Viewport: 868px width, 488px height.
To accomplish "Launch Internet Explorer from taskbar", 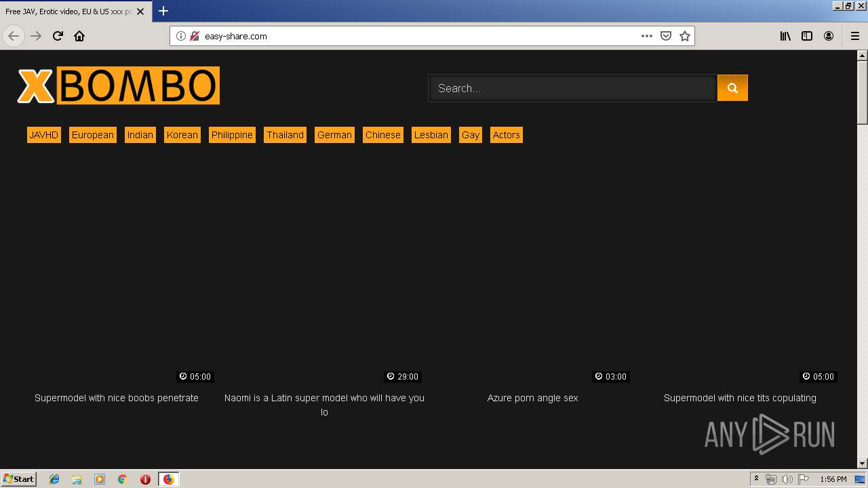I will coord(54,479).
